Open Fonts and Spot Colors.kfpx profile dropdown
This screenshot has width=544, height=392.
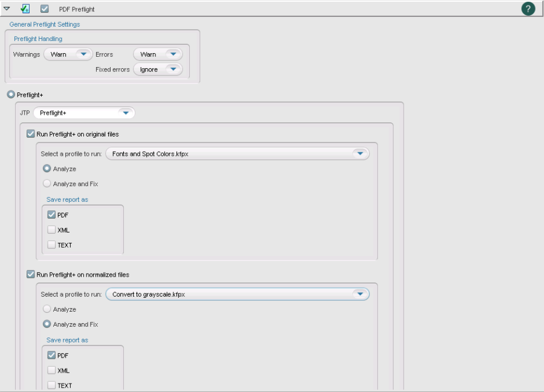tap(238, 153)
